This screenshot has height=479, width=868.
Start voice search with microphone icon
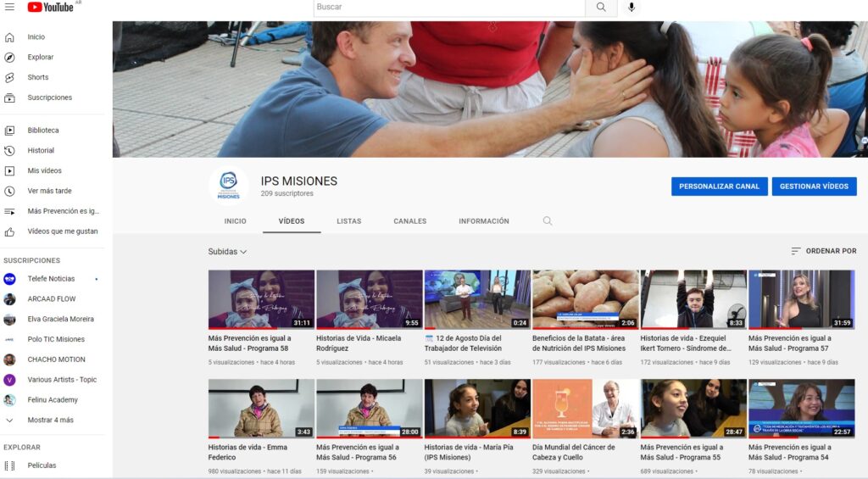632,7
